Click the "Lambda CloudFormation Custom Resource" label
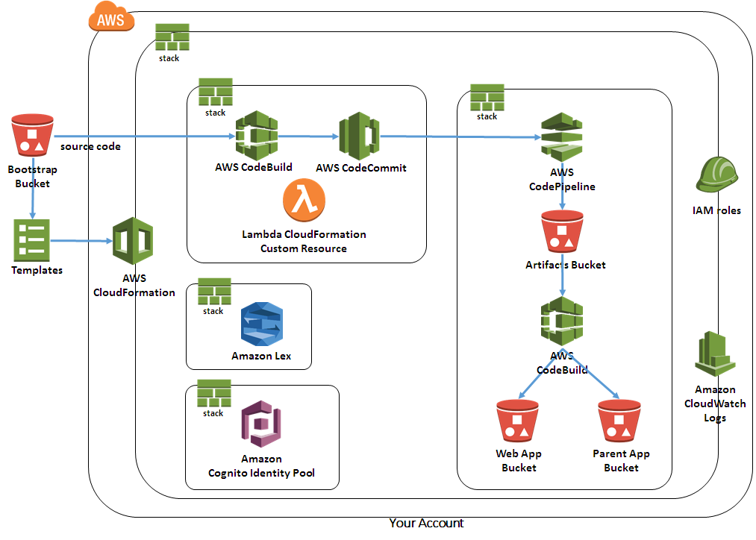 [304, 242]
